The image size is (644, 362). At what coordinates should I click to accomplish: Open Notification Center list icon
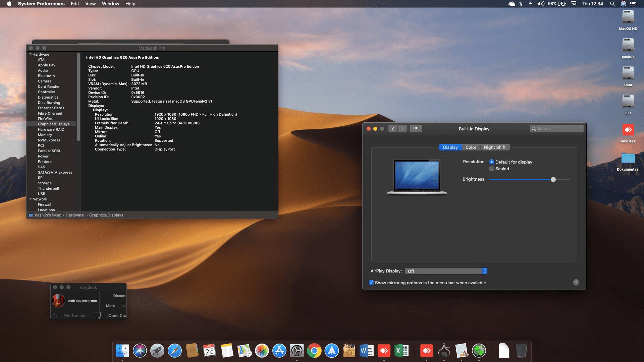click(633, 4)
